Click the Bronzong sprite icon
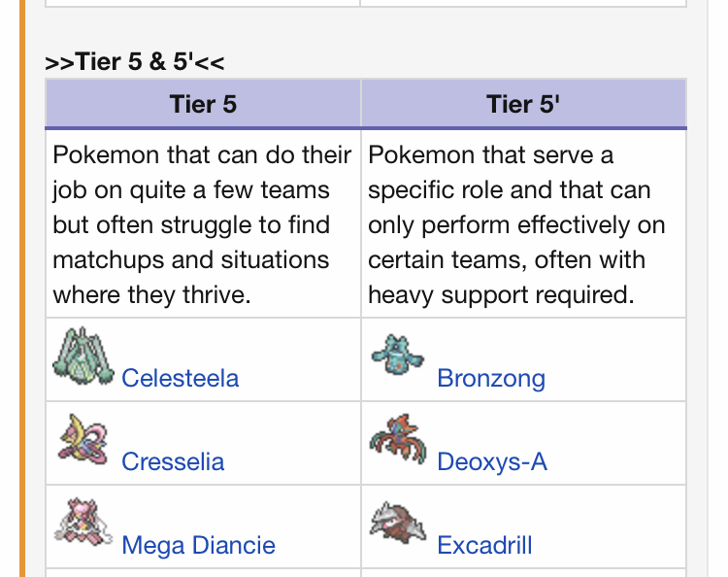 397,355
